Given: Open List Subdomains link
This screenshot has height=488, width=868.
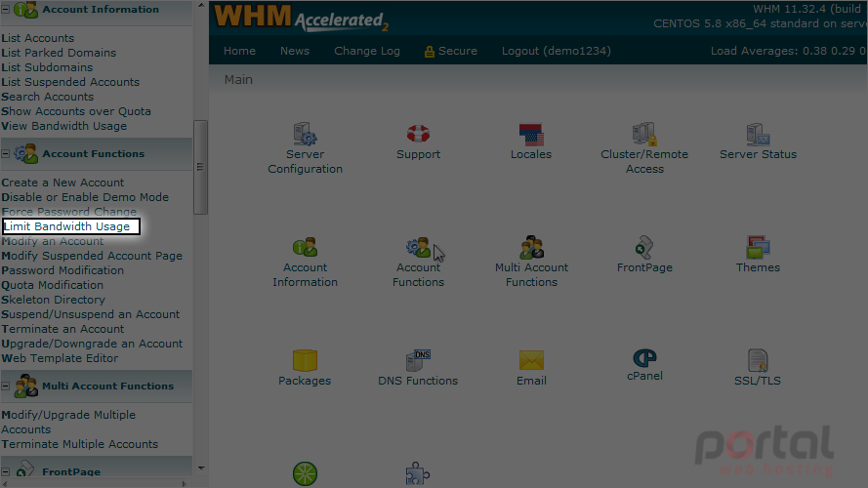Looking at the screenshot, I should tap(47, 67).
